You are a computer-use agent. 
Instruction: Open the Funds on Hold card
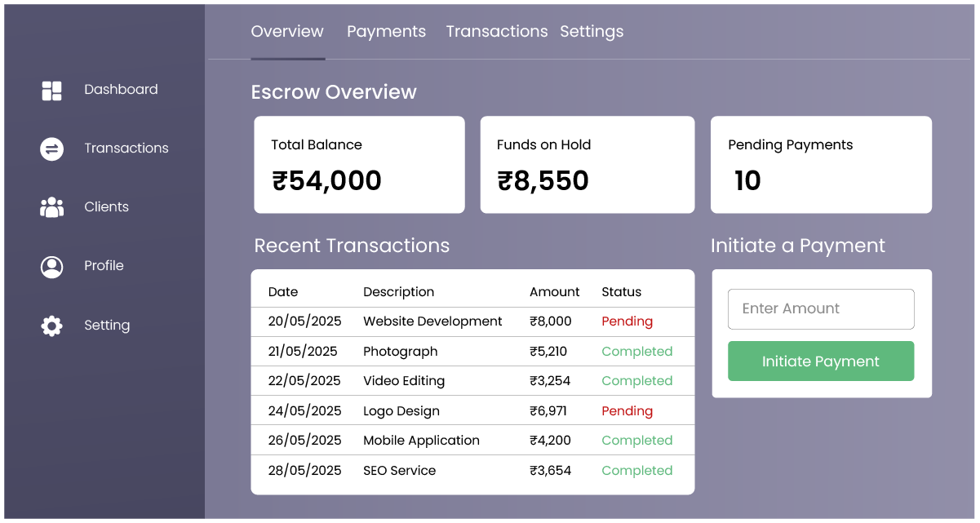point(587,165)
